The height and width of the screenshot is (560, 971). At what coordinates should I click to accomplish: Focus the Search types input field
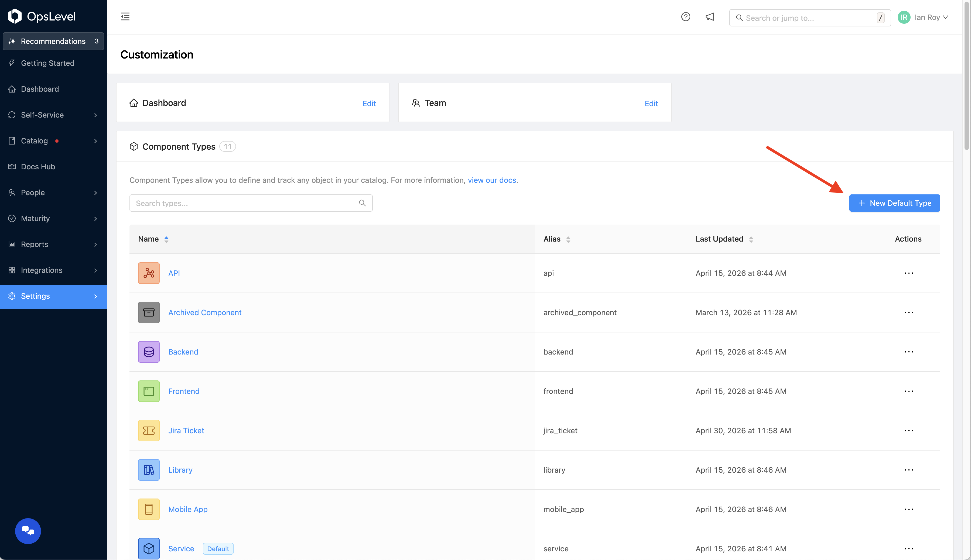point(251,203)
